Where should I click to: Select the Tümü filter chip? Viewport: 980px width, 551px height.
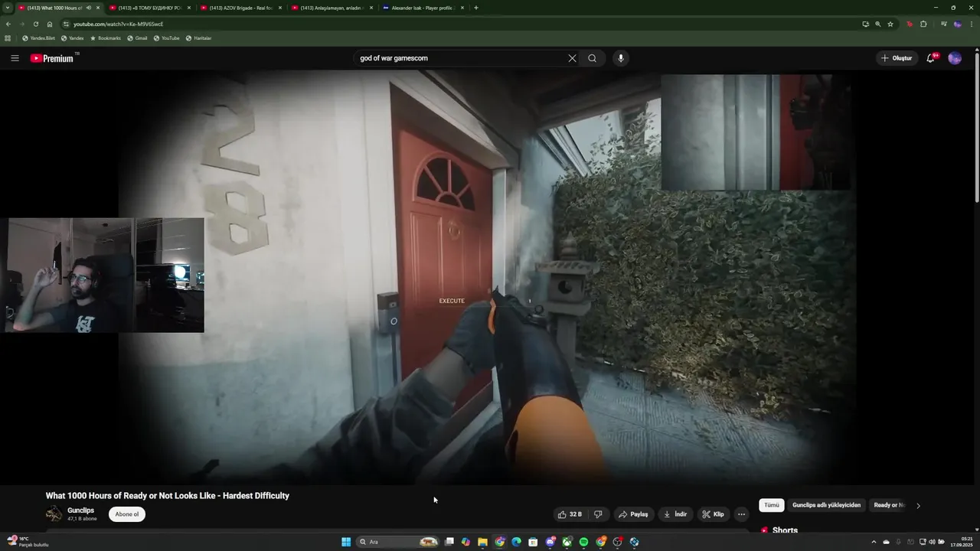click(772, 505)
